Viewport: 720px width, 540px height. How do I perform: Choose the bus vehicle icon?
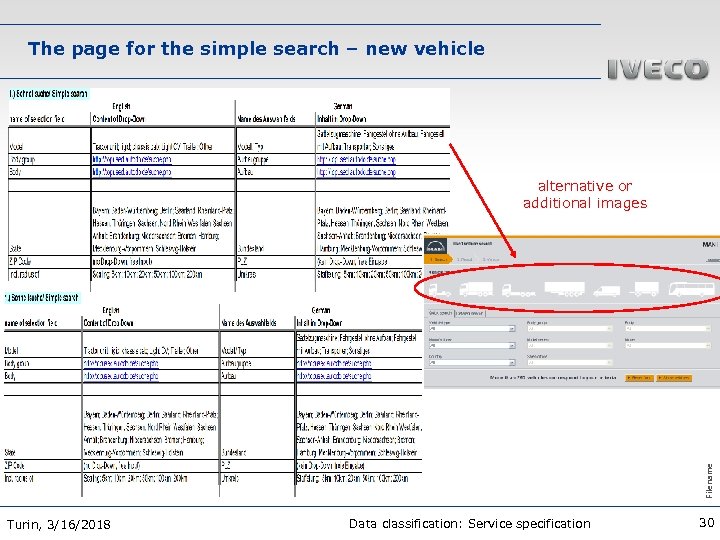click(x=692, y=290)
